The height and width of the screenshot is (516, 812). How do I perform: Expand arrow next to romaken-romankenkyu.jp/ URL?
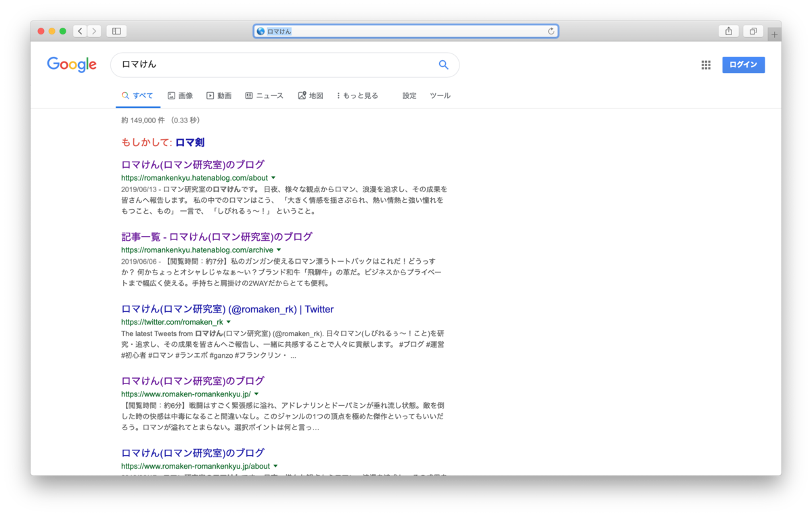click(x=256, y=394)
